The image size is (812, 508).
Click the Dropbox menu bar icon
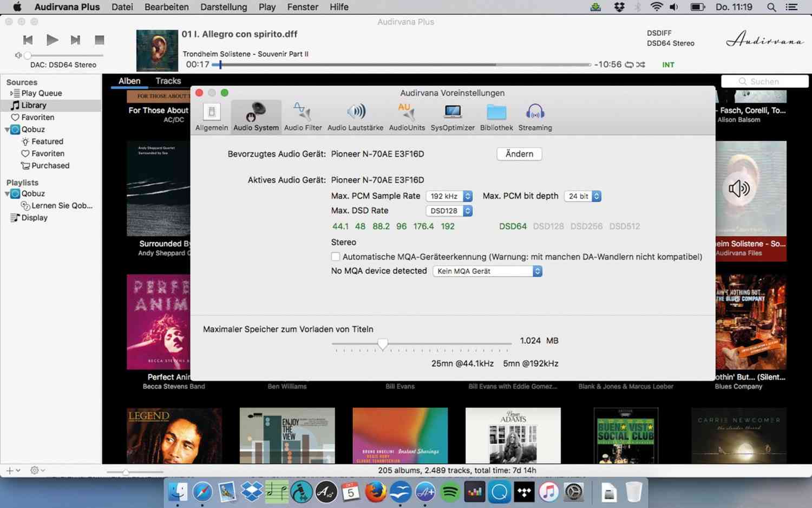(619, 7)
